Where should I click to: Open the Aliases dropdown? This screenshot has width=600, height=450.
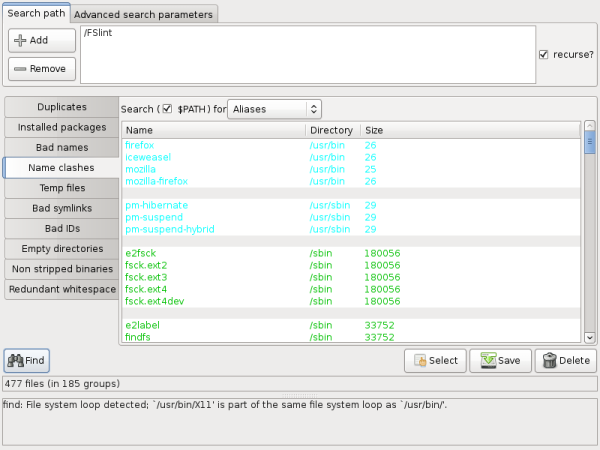click(x=274, y=108)
